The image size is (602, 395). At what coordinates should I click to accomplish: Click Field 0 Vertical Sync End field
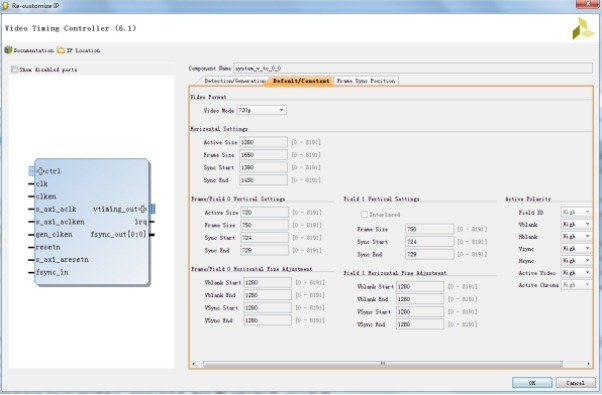pos(265,250)
